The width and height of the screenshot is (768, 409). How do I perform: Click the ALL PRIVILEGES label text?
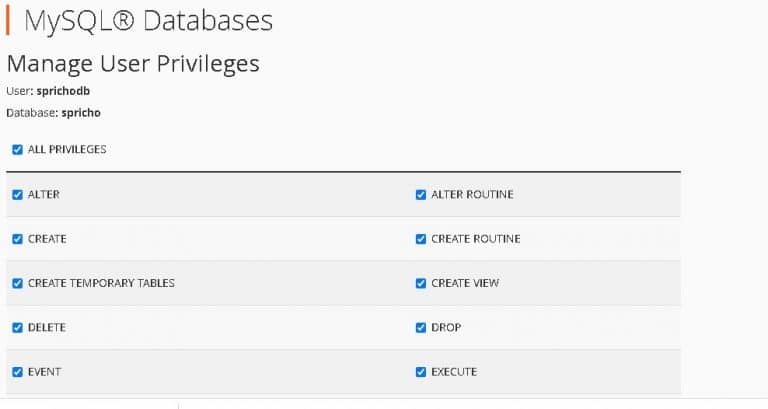pyautogui.click(x=67, y=149)
